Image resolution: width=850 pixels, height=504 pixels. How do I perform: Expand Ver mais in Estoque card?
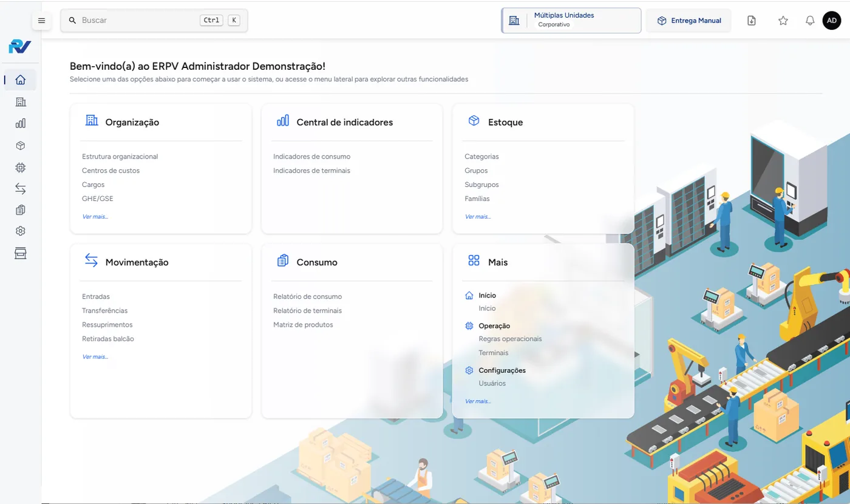tap(478, 217)
